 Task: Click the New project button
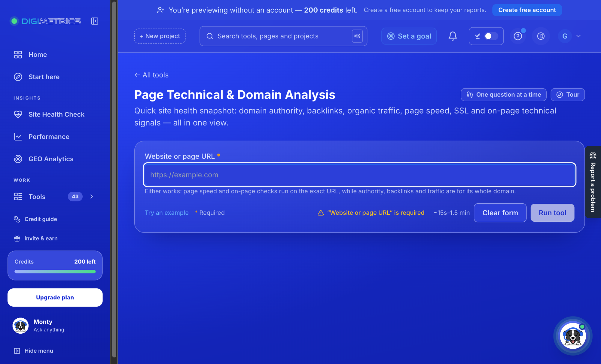coord(160,36)
